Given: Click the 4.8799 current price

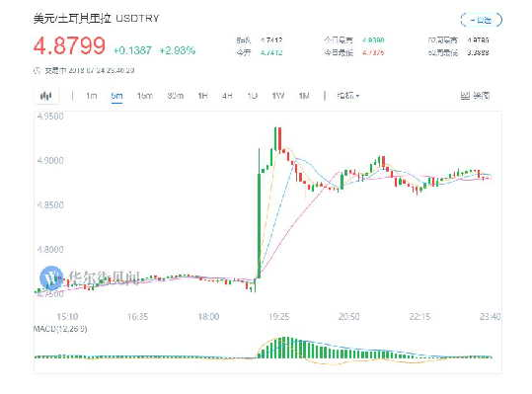Looking at the screenshot, I should pyautogui.click(x=69, y=45).
